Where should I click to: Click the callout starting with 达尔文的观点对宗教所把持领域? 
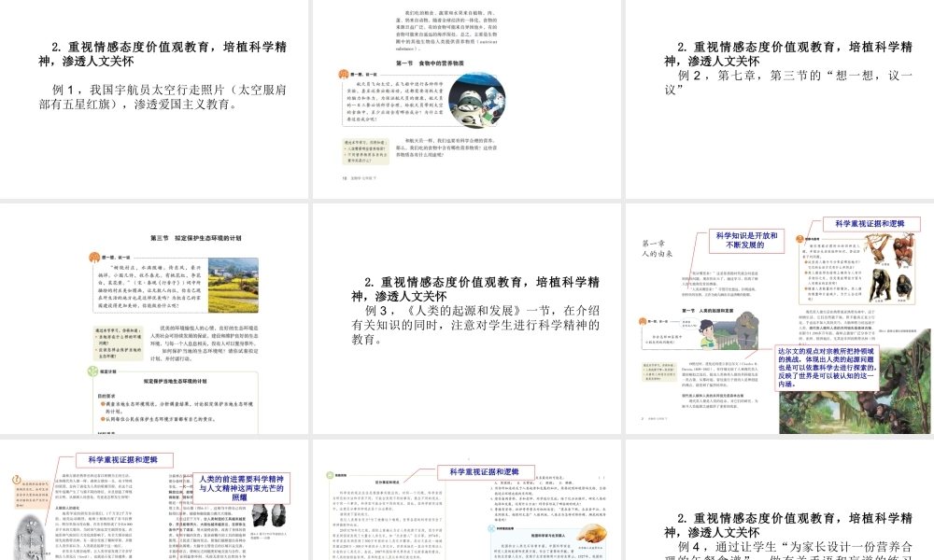[827, 368]
